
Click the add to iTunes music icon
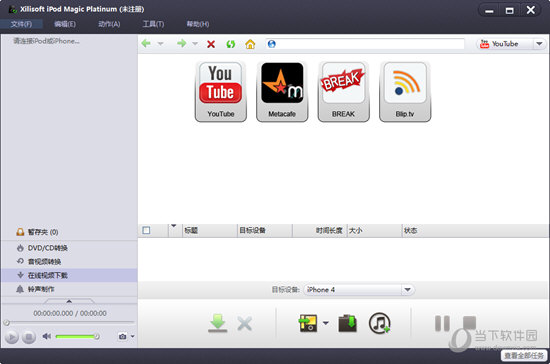pyautogui.click(x=380, y=323)
